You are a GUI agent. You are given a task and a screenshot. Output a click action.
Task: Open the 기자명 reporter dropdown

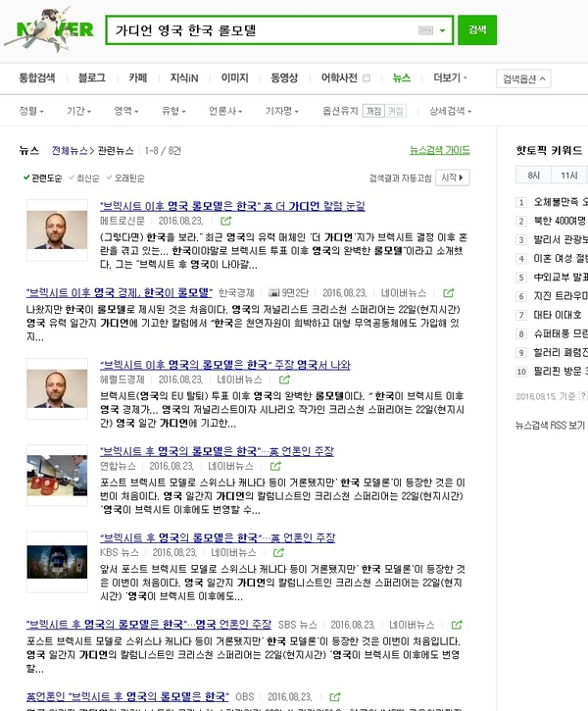[282, 111]
